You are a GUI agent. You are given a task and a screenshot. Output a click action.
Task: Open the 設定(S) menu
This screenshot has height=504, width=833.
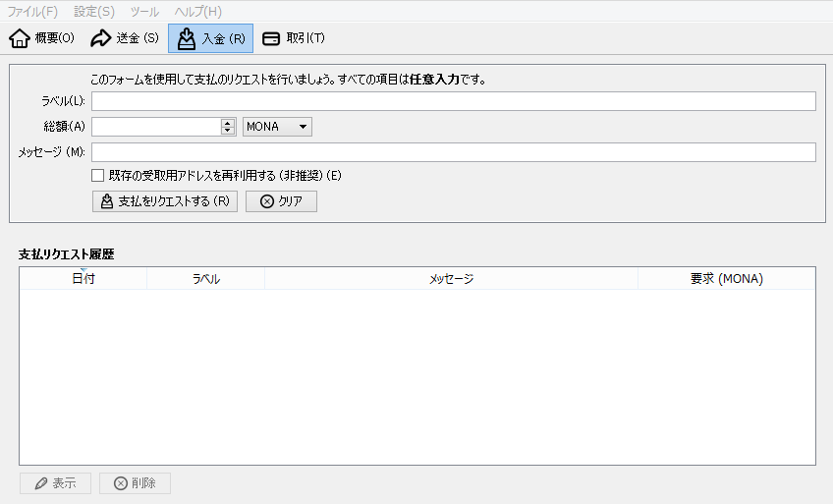coord(94,11)
